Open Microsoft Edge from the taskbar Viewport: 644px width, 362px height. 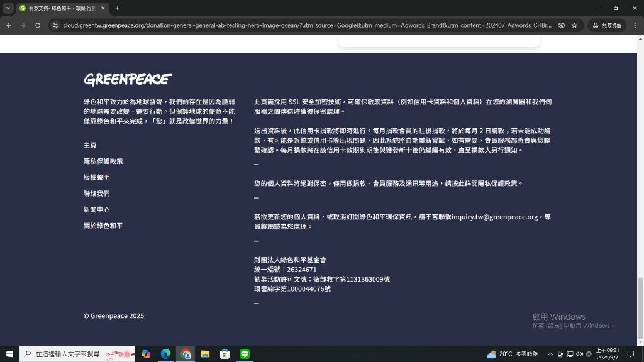pyautogui.click(x=165, y=354)
